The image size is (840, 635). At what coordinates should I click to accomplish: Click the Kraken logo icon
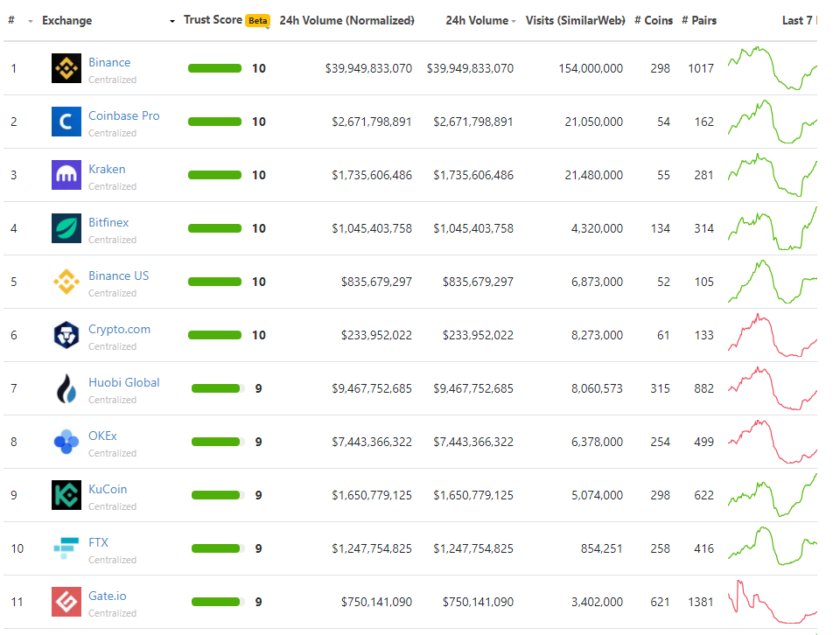pos(66,175)
